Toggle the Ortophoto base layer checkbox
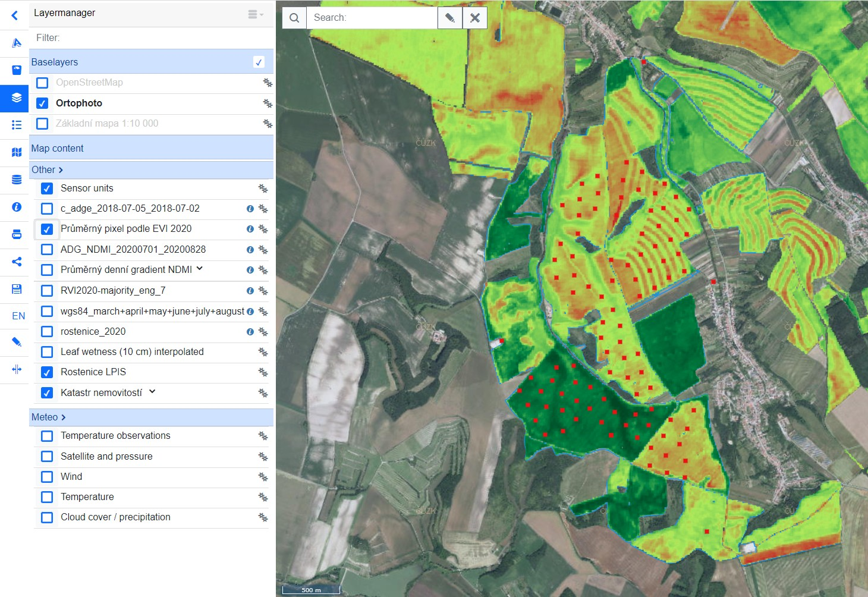The width and height of the screenshot is (868, 597). coord(42,103)
